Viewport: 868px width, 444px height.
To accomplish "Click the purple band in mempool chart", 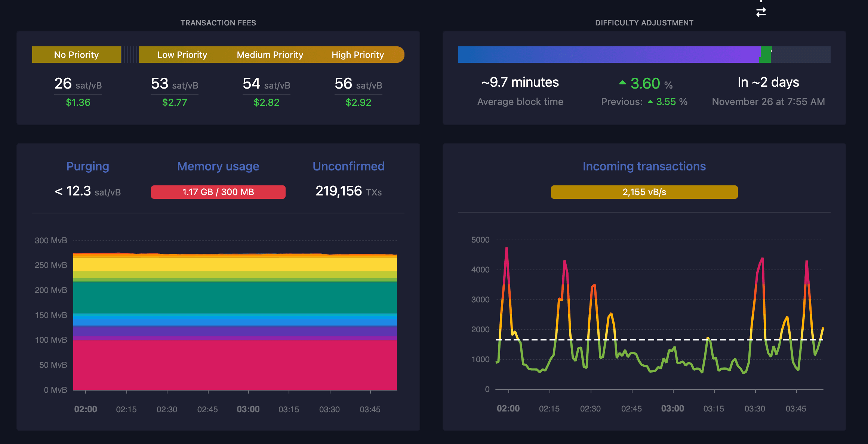I will pyautogui.click(x=235, y=331).
